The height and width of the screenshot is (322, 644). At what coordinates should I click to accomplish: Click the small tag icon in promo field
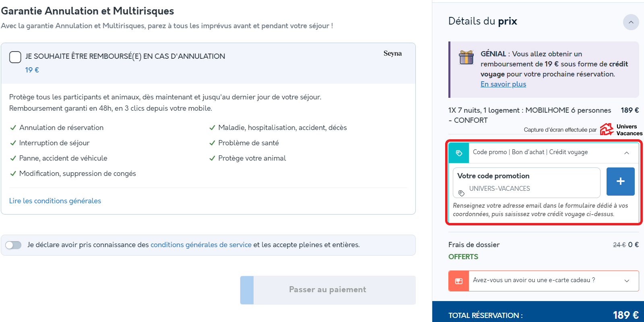(x=462, y=193)
